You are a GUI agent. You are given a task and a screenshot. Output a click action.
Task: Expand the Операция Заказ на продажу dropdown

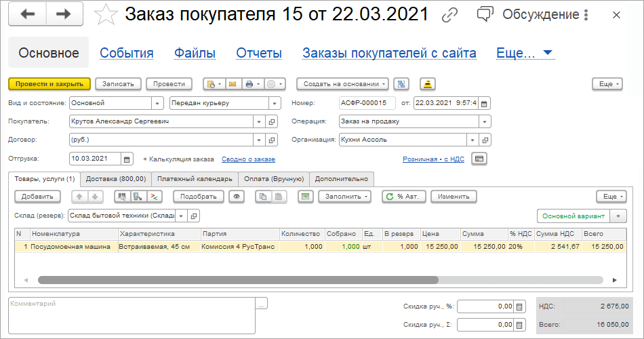(x=485, y=121)
